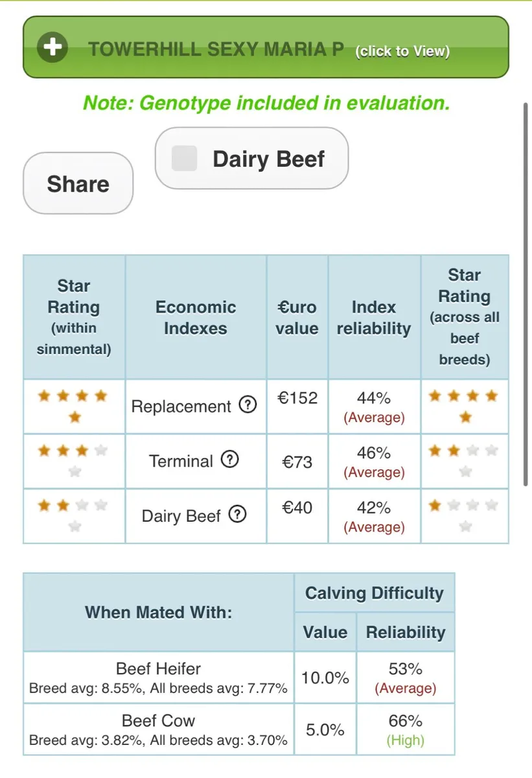Tap the Share button
Viewport: 532px width, 778px height.
78,183
